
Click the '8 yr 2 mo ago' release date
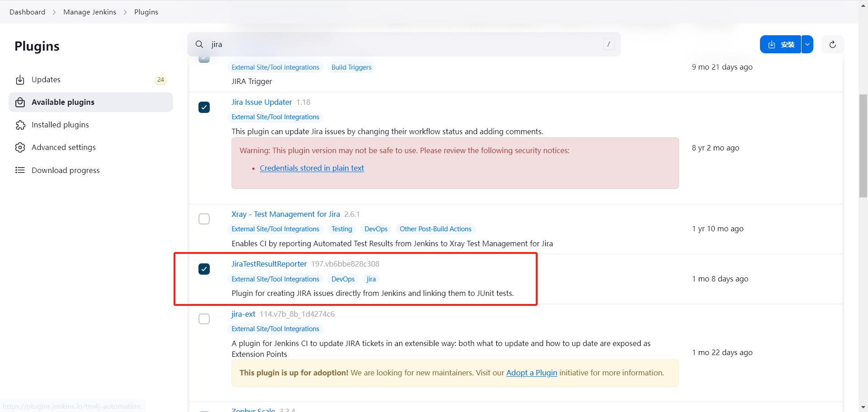click(x=716, y=148)
